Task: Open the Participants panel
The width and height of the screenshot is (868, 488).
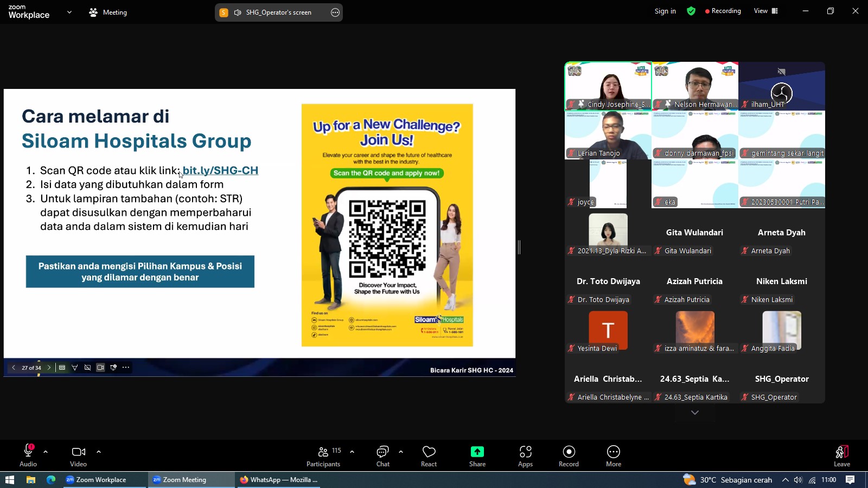Action: click(323, 456)
